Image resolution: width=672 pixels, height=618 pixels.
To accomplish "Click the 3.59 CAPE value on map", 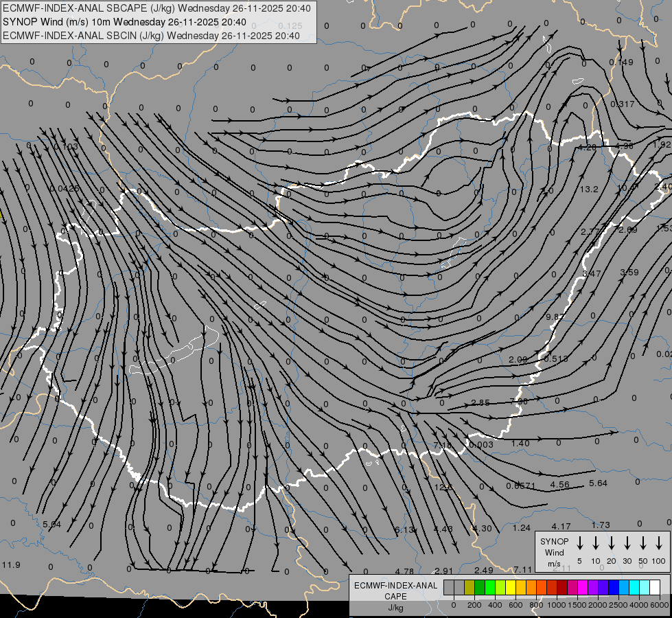I will 629,272.
